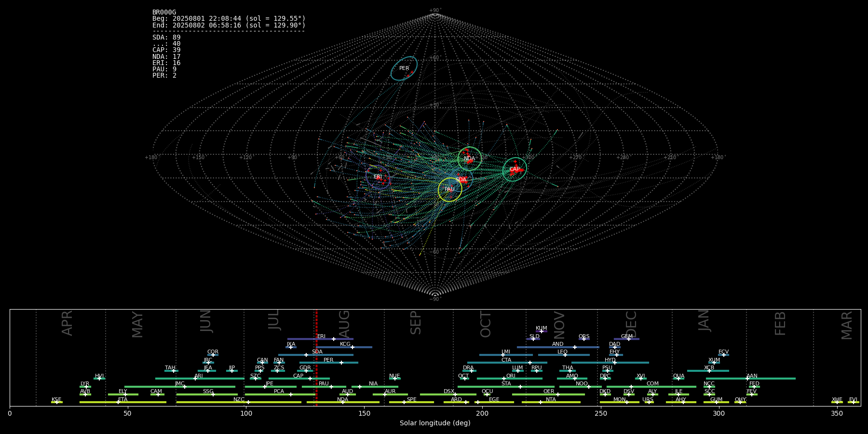Click the 'Solar longitude (deg)' axis title
The height and width of the screenshot is (434, 868).
tap(435, 423)
